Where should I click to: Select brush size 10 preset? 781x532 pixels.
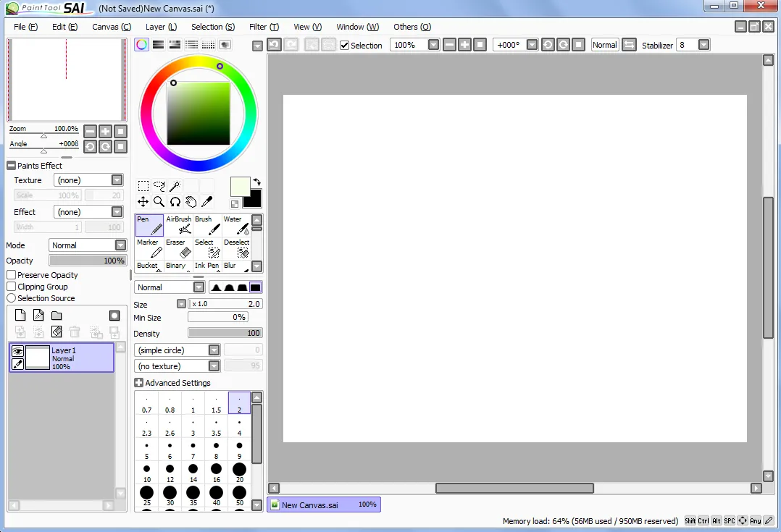(x=147, y=472)
